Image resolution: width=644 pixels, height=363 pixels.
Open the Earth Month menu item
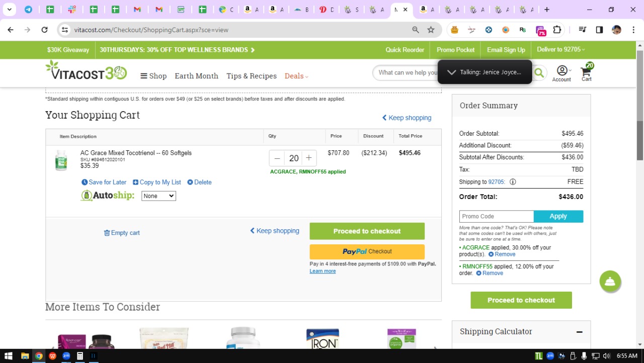(x=196, y=76)
